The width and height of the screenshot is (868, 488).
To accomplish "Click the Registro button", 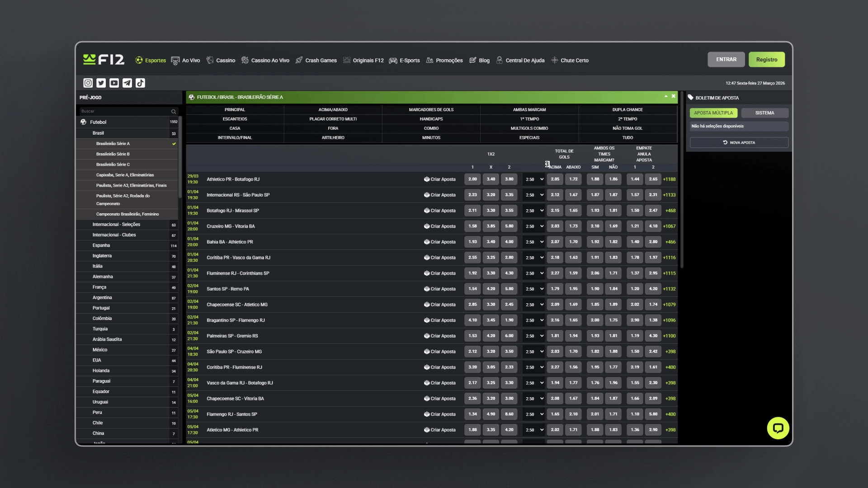I will pyautogui.click(x=767, y=60).
